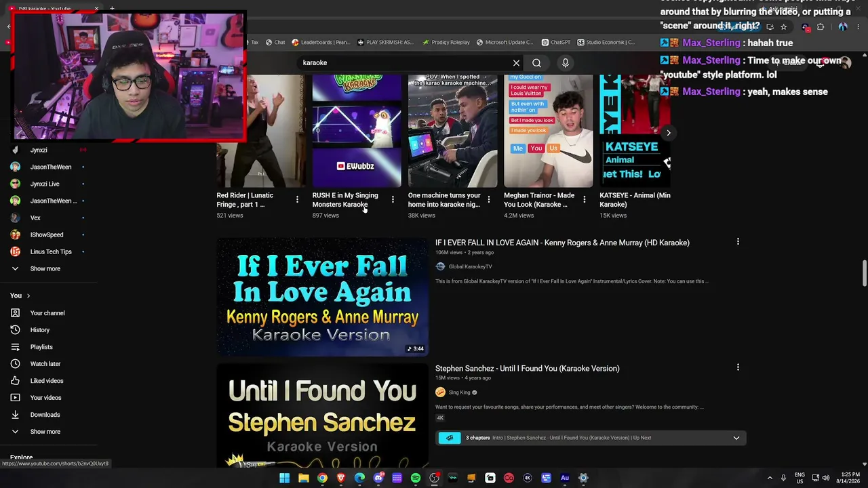The image size is (868, 488).
Task: Open Spotify from the taskbar
Action: [x=415, y=478]
